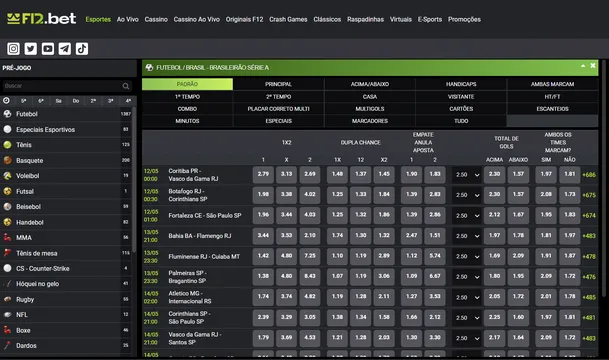The height and width of the screenshot is (360, 609).
Task: Open Fortaleza CE - São Paulo SP match
Action: (x=205, y=216)
